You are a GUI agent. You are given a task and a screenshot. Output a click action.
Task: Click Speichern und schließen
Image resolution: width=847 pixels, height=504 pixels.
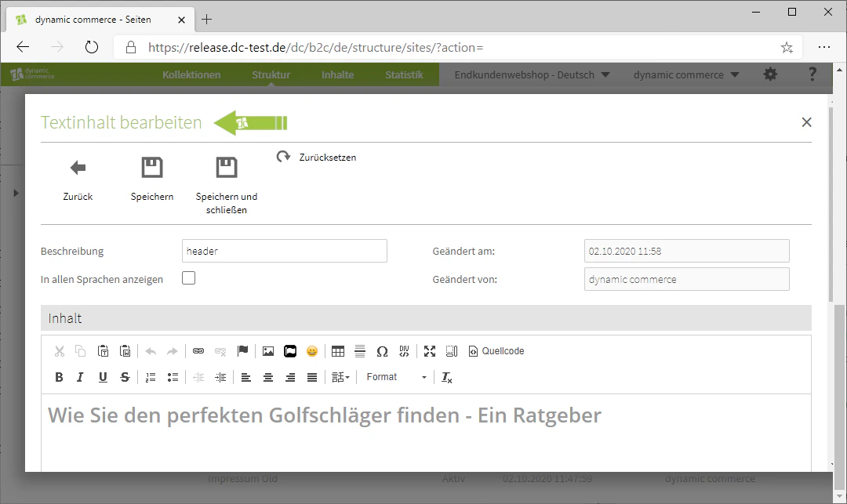pyautogui.click(x=227, y=187)
